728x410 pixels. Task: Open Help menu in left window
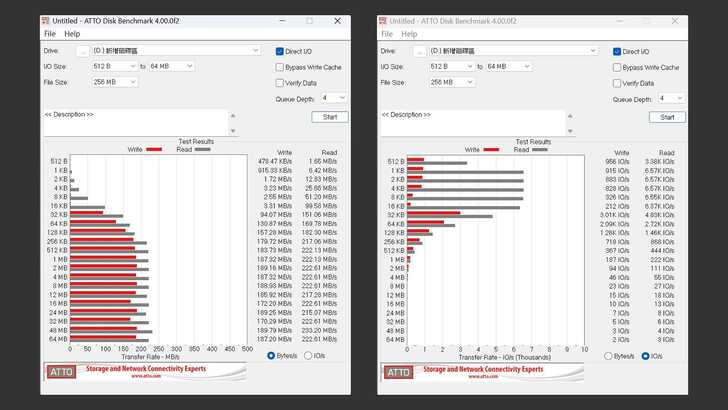[72, 34]
